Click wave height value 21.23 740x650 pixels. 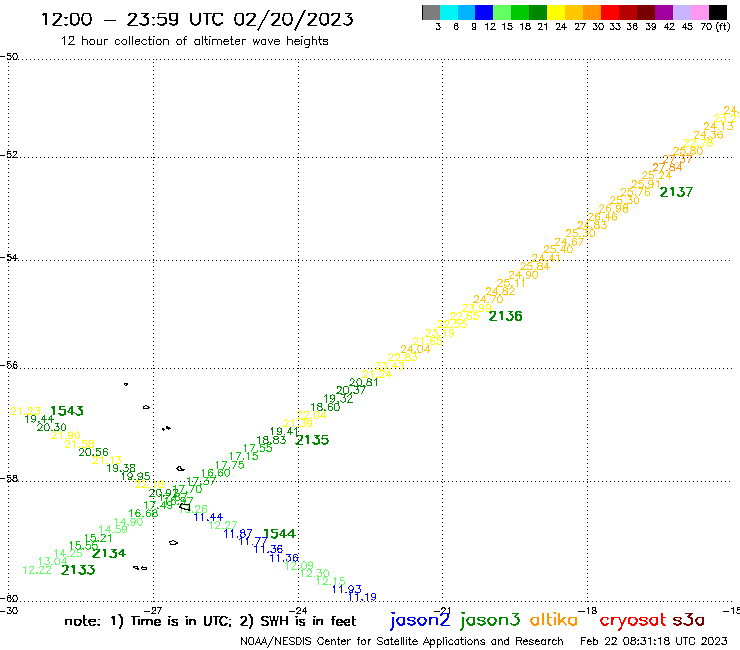tap(25, 411)
